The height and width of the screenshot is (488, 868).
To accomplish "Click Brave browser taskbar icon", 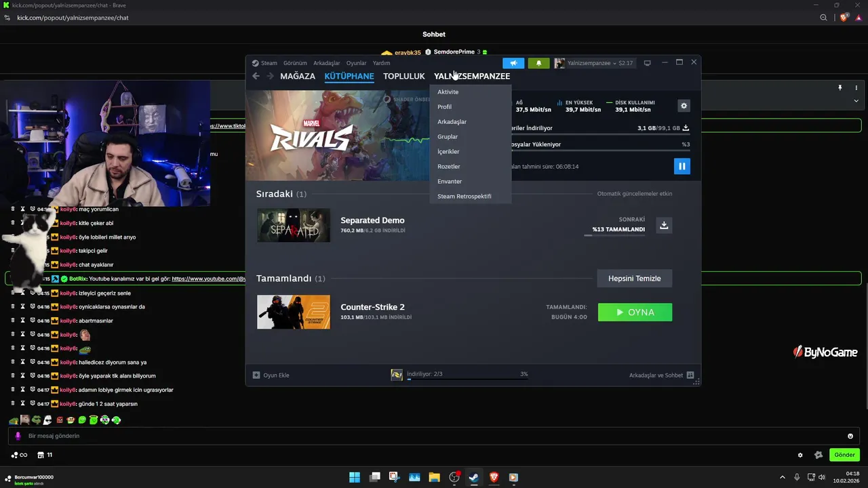I will [x=494, y=477].
